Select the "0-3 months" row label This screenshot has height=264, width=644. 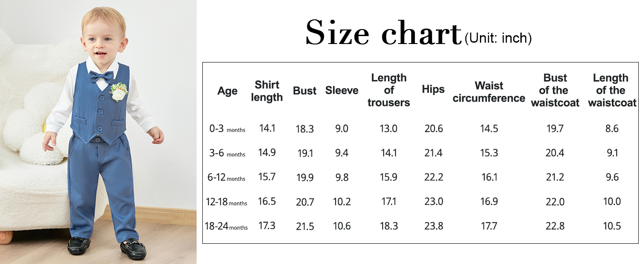pyautogui.click(x=227, y=129)
